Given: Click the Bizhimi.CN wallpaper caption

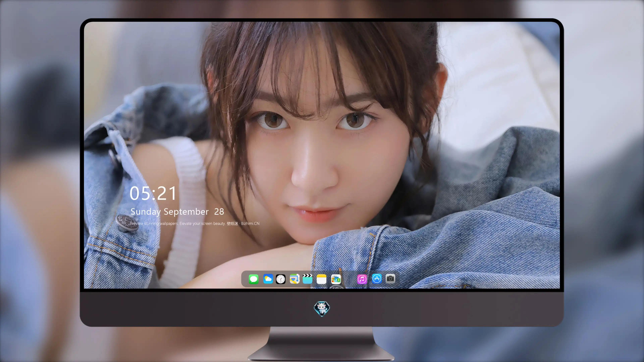Looking at the screenshot, I should (x=195, y=223).
